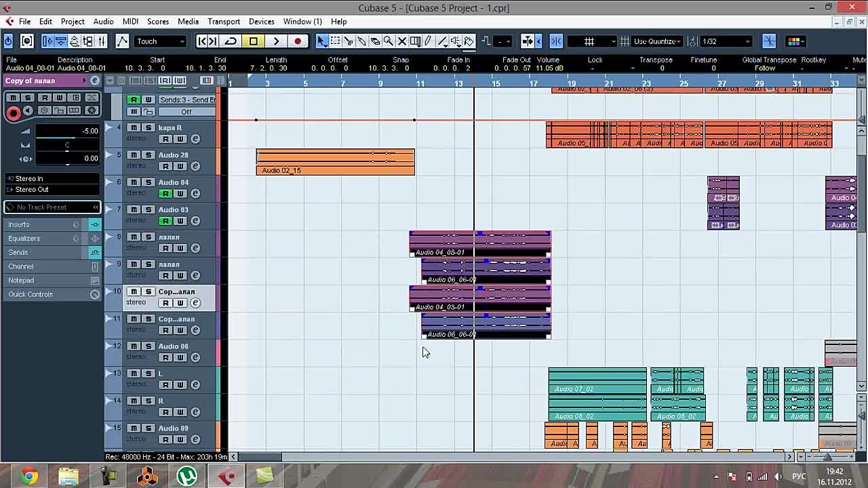
Task: Toggle Write automation on Audio 03
Action: (180, 221)
